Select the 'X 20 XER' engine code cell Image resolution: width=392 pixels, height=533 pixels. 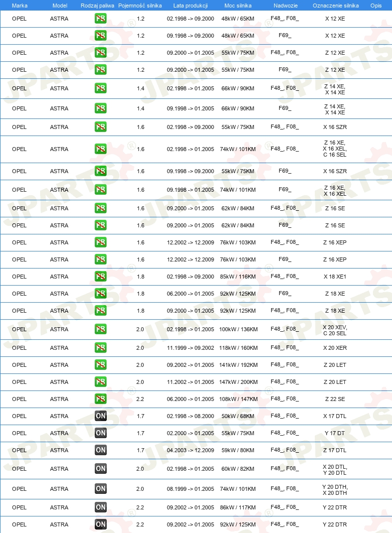tap(335, 348)
